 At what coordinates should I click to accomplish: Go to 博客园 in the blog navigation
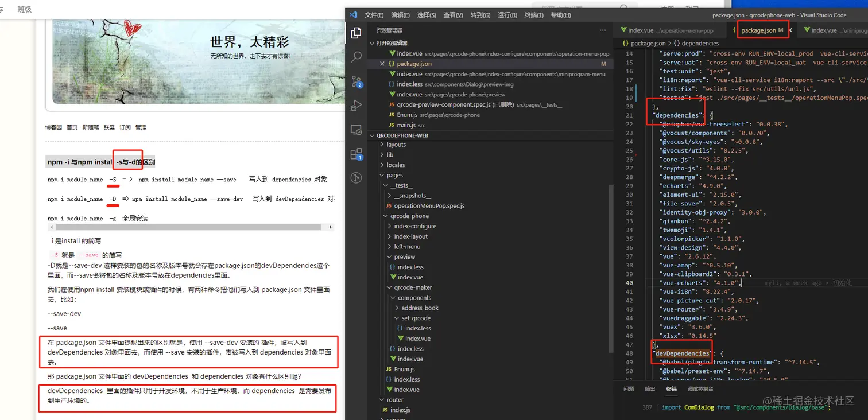point(53,127)
